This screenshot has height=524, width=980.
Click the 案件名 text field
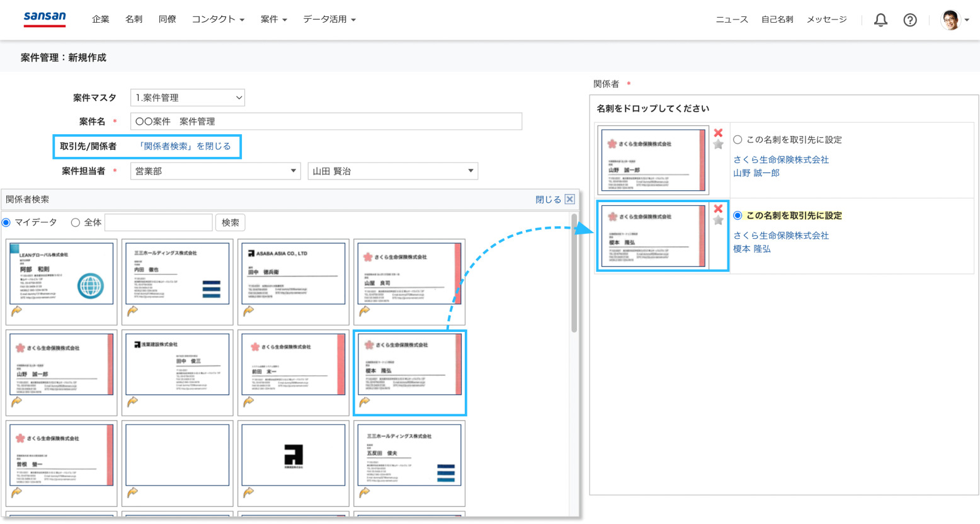pyautogui.click(x=326, y=121)
